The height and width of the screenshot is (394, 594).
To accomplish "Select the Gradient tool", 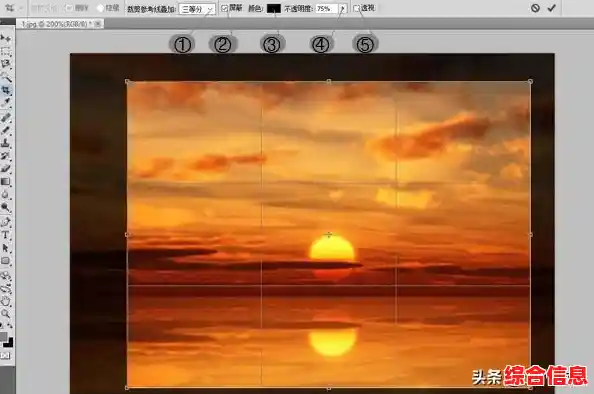I will click(6, 182).
